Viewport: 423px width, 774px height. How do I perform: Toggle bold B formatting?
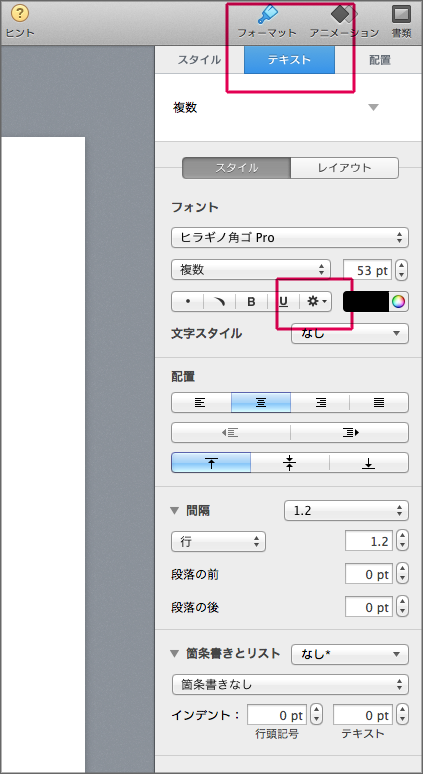click(x=251, y=302)
